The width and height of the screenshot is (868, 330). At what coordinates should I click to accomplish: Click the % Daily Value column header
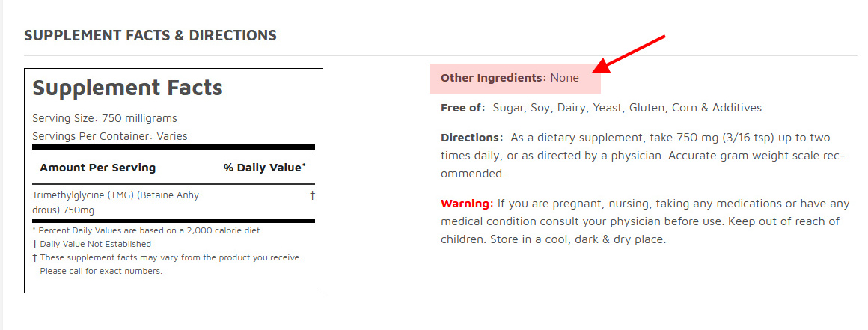(x=265, y=168)
